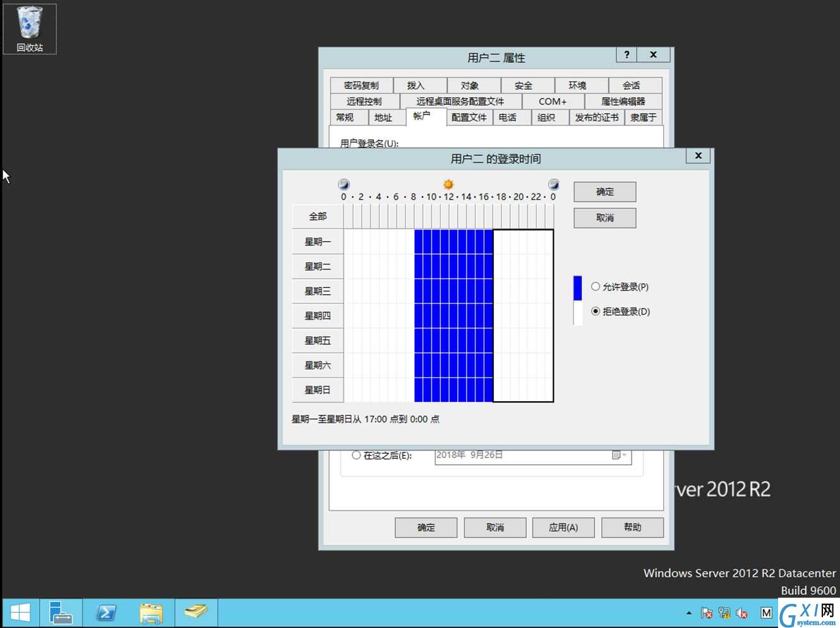Open the Recycle Bin desktop icon
The height and width of the screenshot is (628, 840).
click(x=30, y=29)
